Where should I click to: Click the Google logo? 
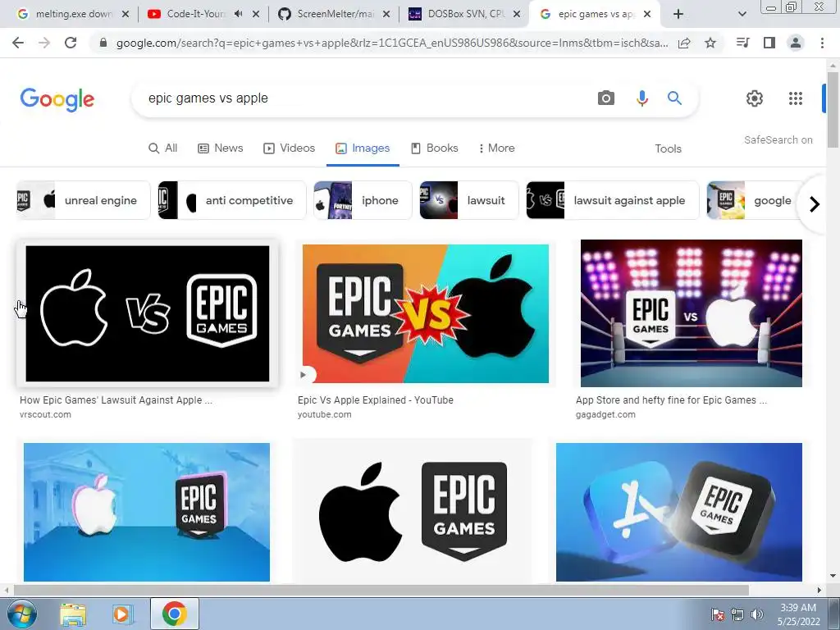click(57, 99)
